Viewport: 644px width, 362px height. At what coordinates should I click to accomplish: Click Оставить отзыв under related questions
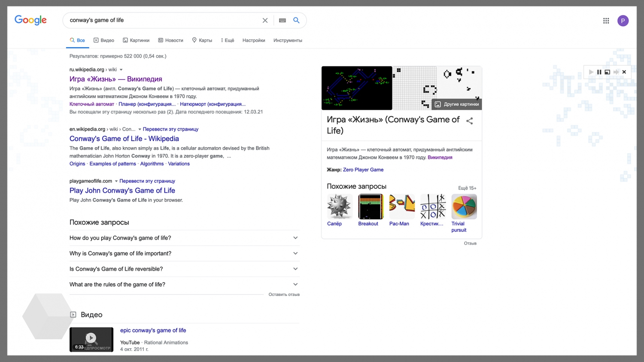click(284, 295)
